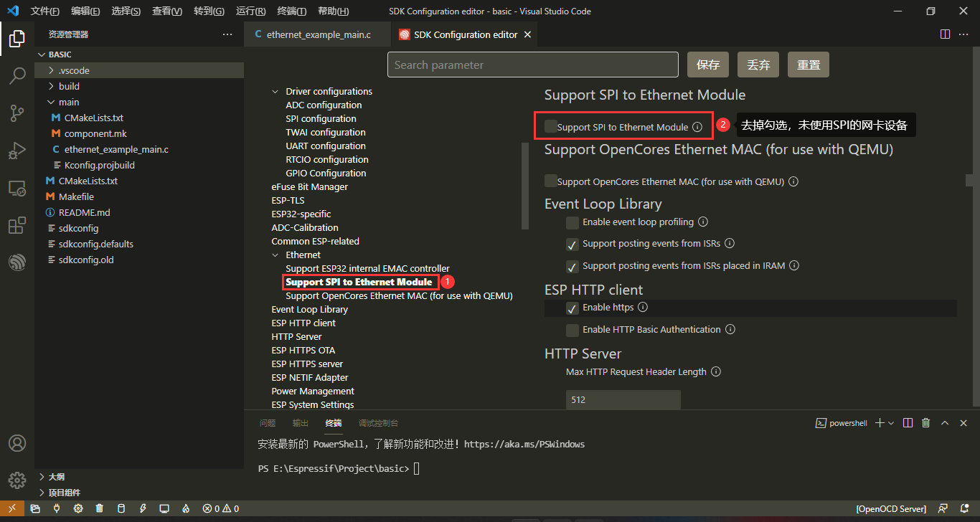Open the Source Control view
The image size is (980, 522).
click(x=17, y=113)
